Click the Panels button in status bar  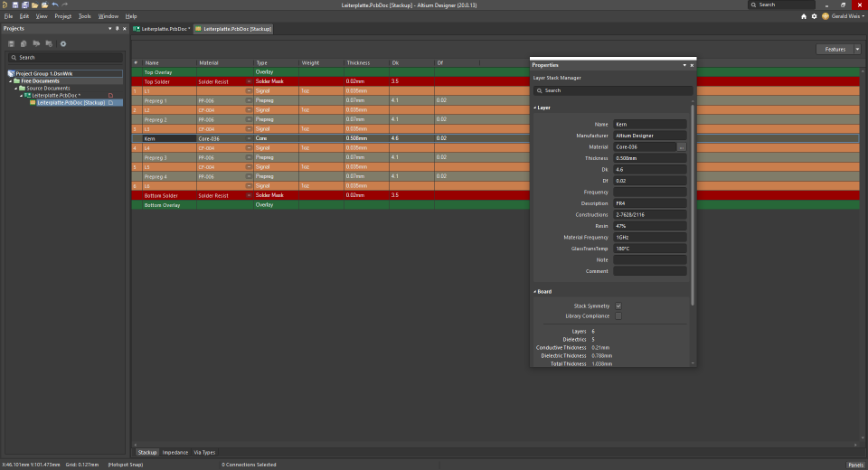[x=854, y=465]
